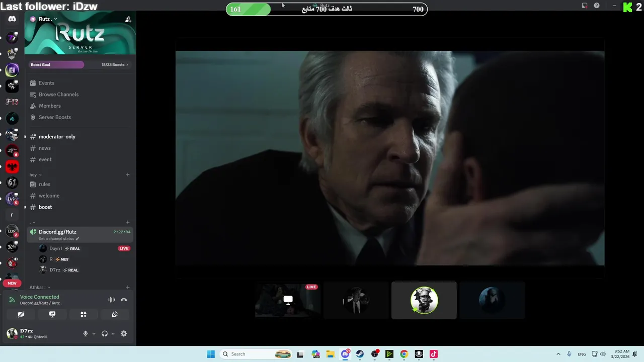Open the news channel

(80, 148)
